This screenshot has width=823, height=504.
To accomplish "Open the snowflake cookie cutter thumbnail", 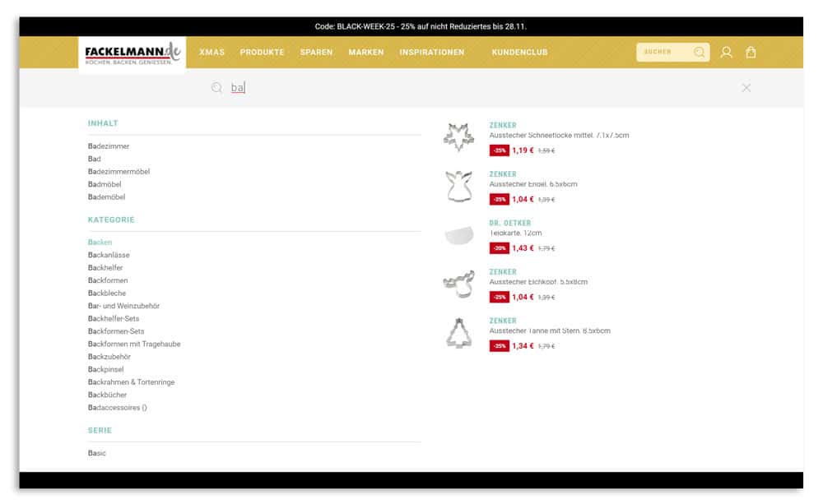I will 458,137.
